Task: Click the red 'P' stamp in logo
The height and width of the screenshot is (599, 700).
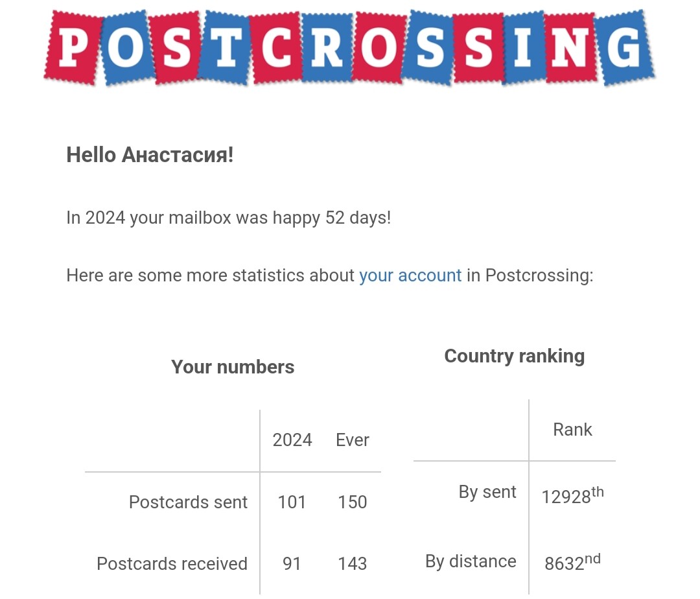Action: pyautogui.click(x=73, y=47)
